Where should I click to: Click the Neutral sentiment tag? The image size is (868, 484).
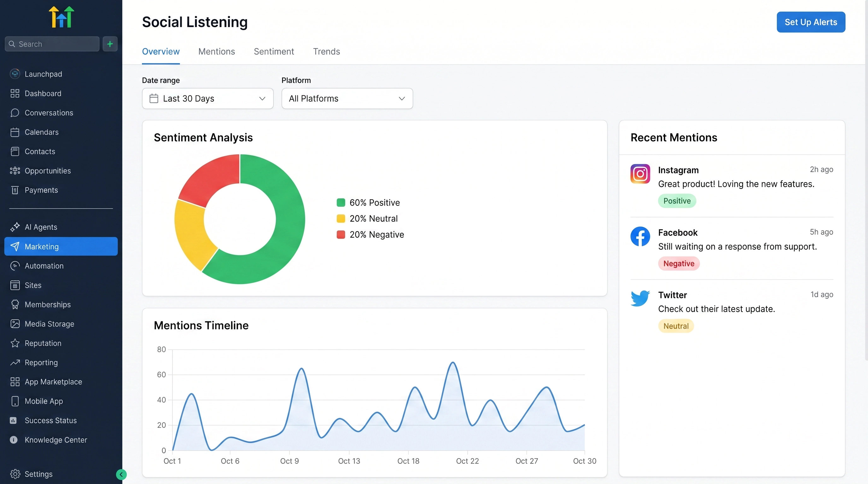point(676,326)
